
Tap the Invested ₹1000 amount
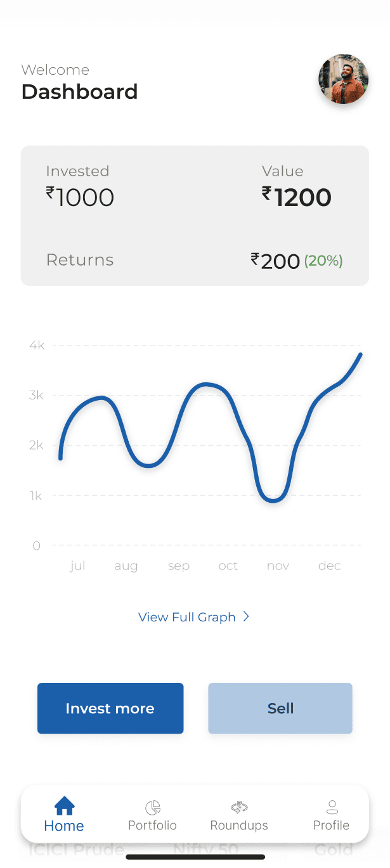tap(80, 198)
